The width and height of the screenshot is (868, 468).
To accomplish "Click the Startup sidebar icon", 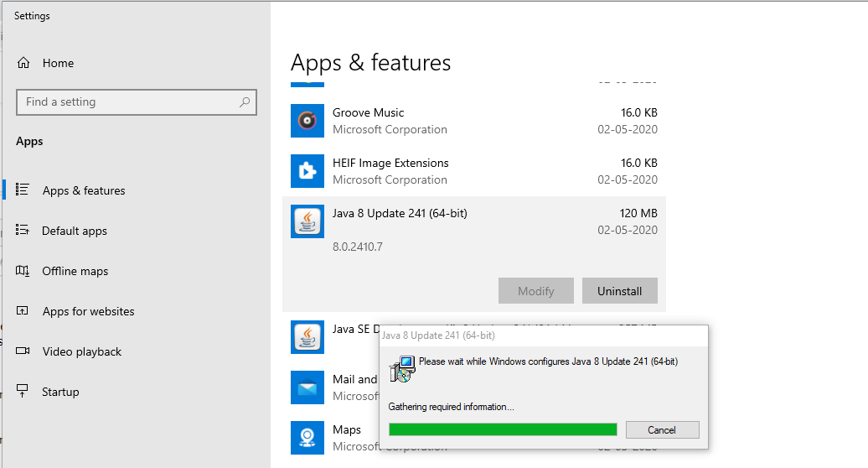I will click(22, 391).
